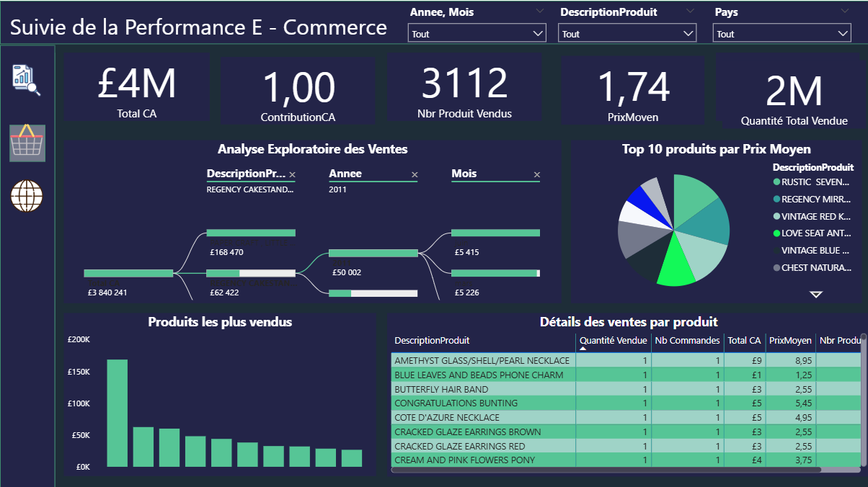Sort table by Nb Commandes column header
Screen dimensions: 868x487
tap(687, 341)
